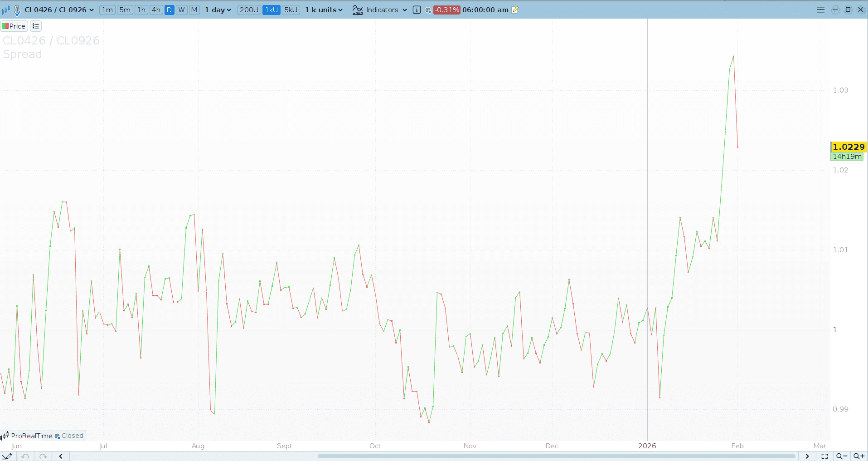The width and height of the screenshot is (868, 461).
Task: Click the undo arrow icon
Action: tap(25, 456)
